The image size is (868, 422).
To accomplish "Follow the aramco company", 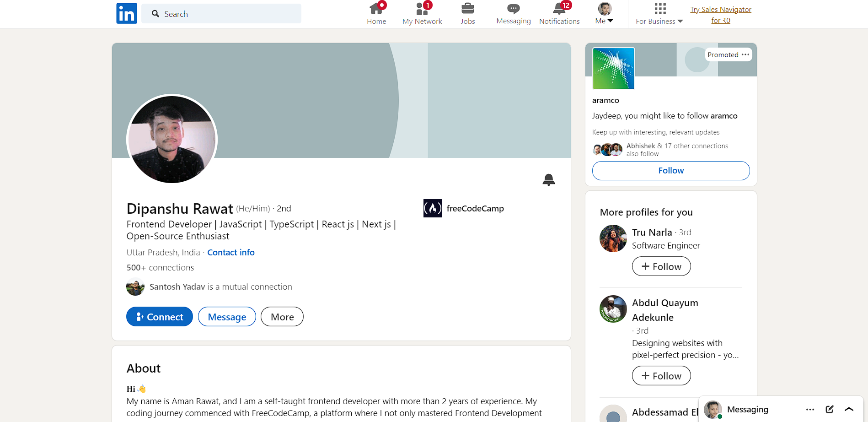I will [671, 171].
